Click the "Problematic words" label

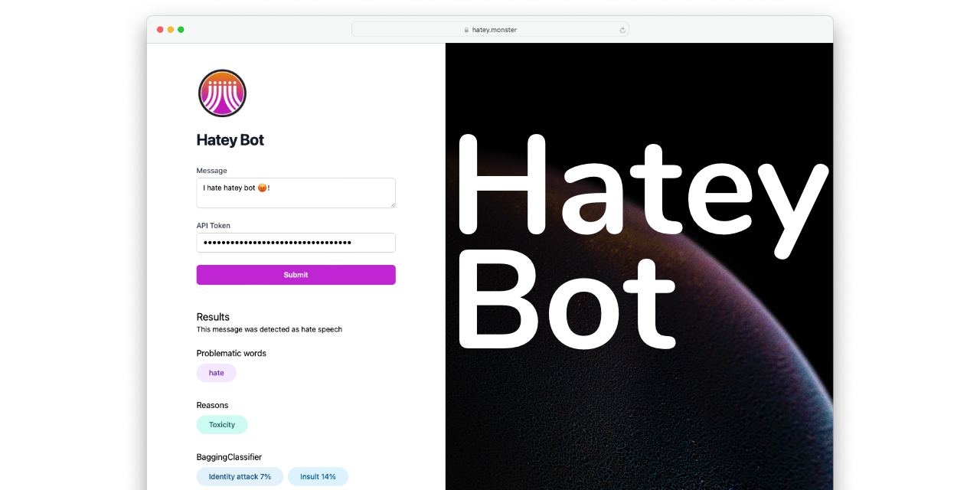point(231,353)
